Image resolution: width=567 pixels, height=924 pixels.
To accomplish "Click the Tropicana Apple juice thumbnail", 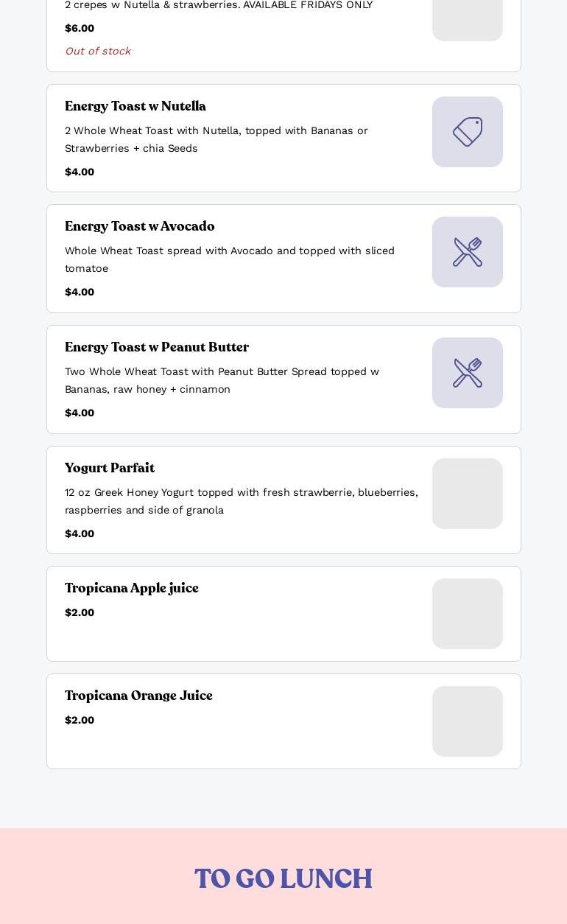I will tap(468, 614).
